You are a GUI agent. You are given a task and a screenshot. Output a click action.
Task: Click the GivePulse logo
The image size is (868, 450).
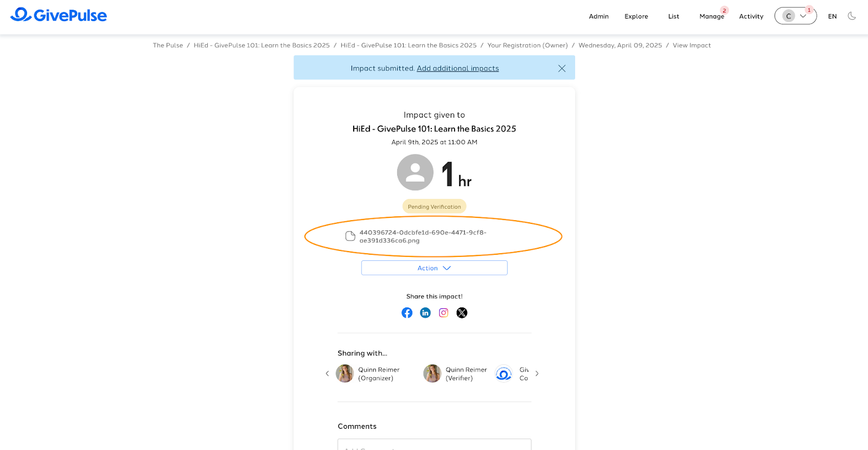coord(59,15)
